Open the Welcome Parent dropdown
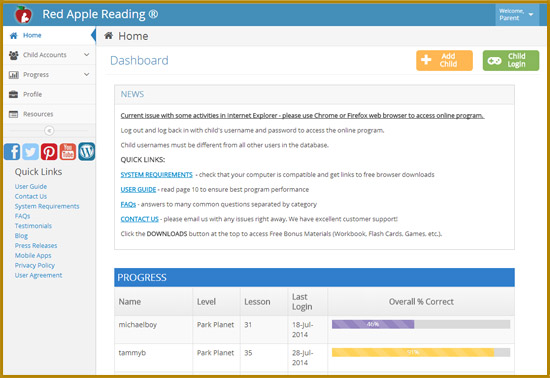The height and width of the screenshot is (378, 550). (x=517, y=15)
